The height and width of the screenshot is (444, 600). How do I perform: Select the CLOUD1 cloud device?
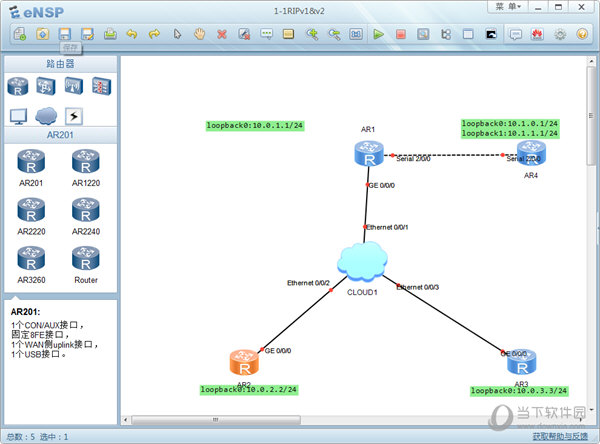(x=362, y=261)
